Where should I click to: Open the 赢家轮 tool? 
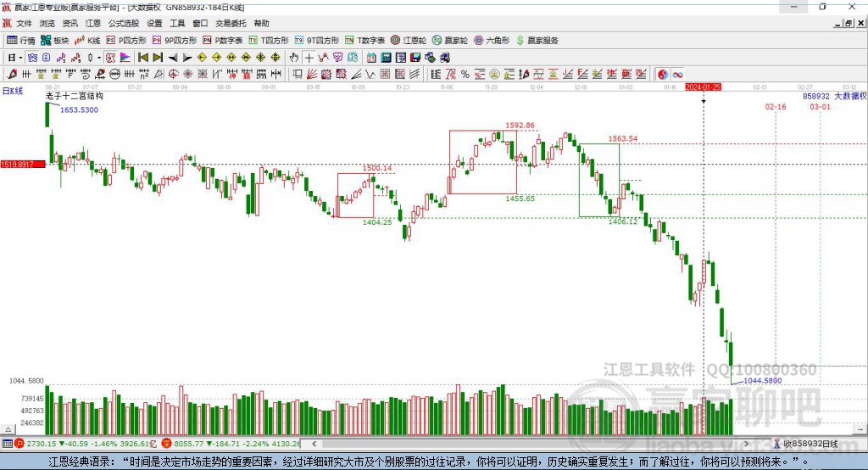(450, 41)
